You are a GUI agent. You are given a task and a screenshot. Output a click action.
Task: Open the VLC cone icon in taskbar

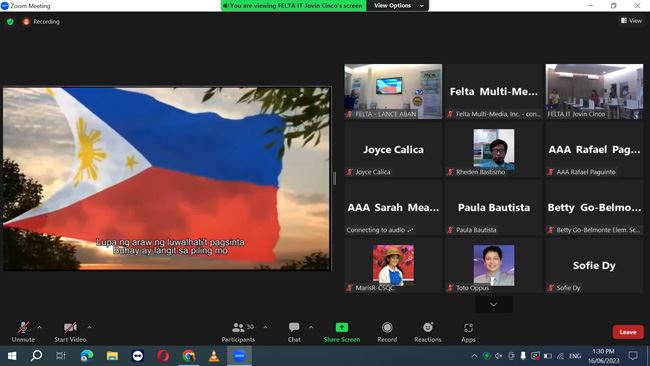[x=214, y=356]
